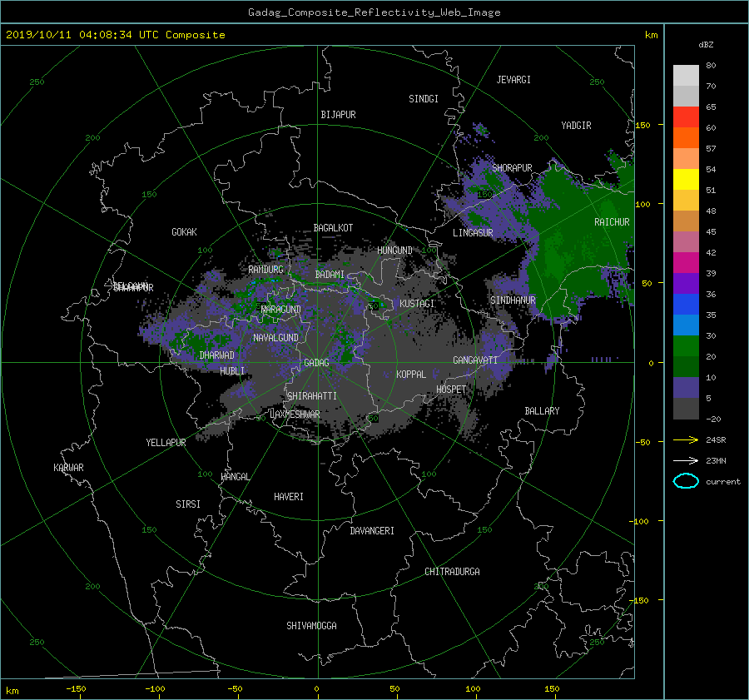Click the YELLAPUR city label
This screenshot has height=700, width=749.
click(166, 443)
